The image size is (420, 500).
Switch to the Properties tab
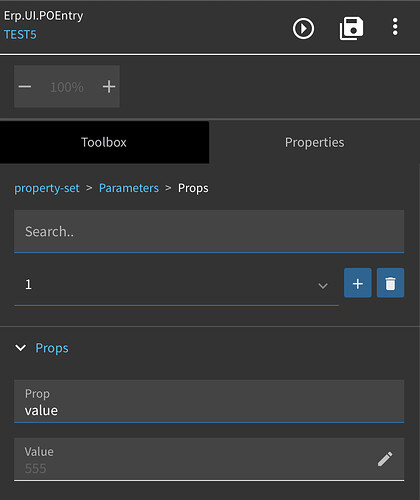(314, 142)
